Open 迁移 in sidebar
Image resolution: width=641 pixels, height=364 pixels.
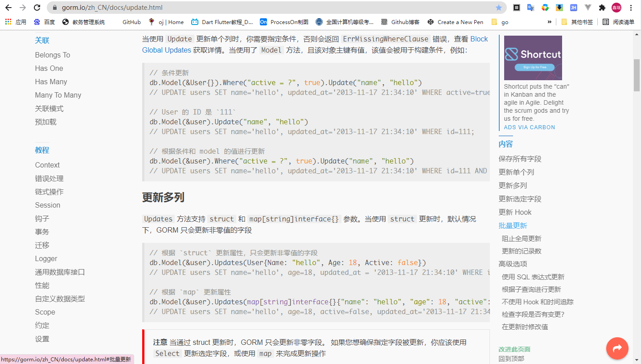(42, 245)
